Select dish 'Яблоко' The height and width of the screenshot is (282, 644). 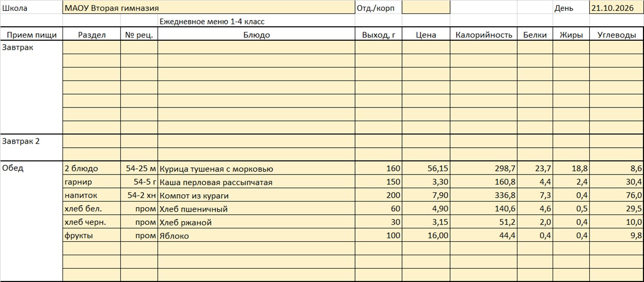[256, 236]
